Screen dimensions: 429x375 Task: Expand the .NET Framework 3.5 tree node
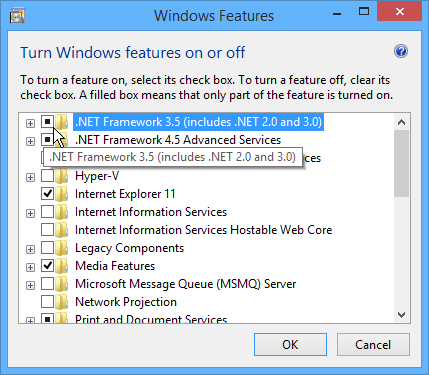click(x=30, y=123)
